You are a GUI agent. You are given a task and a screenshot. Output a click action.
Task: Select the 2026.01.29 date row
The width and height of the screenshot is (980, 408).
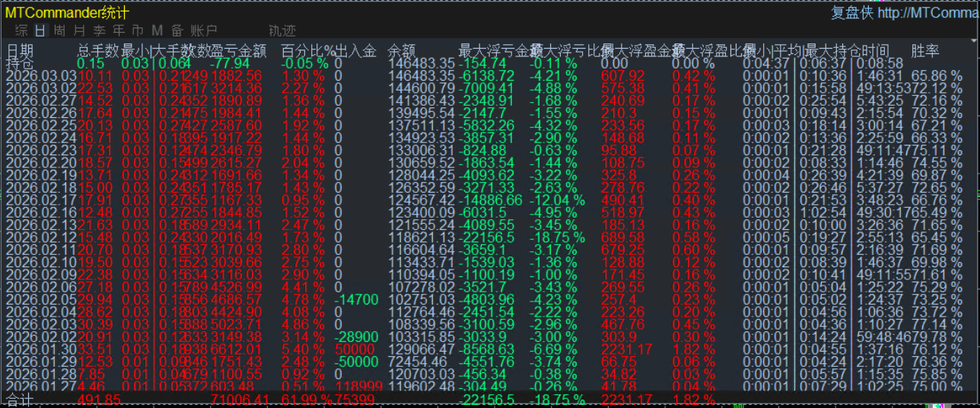pyautogui.click(x=41, y=360)
